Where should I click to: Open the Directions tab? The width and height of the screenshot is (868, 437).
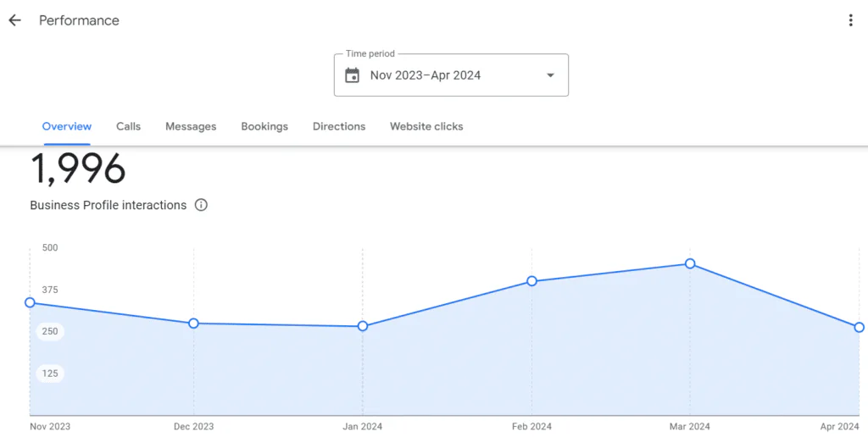coord(339,126)
